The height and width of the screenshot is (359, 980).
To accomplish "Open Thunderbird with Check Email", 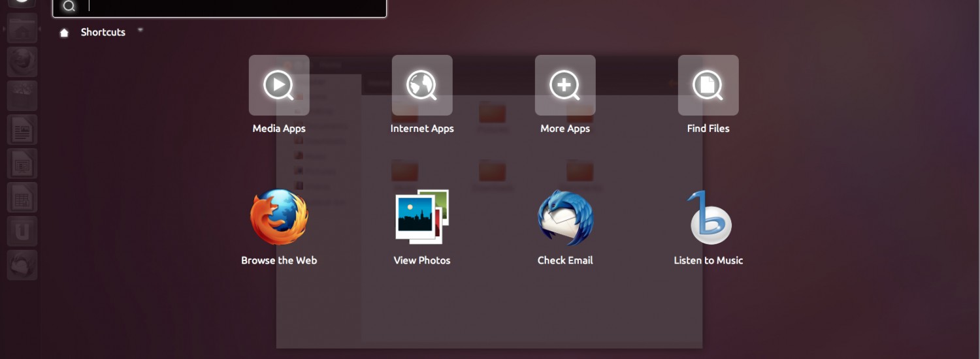I will (x=565, y=218).
